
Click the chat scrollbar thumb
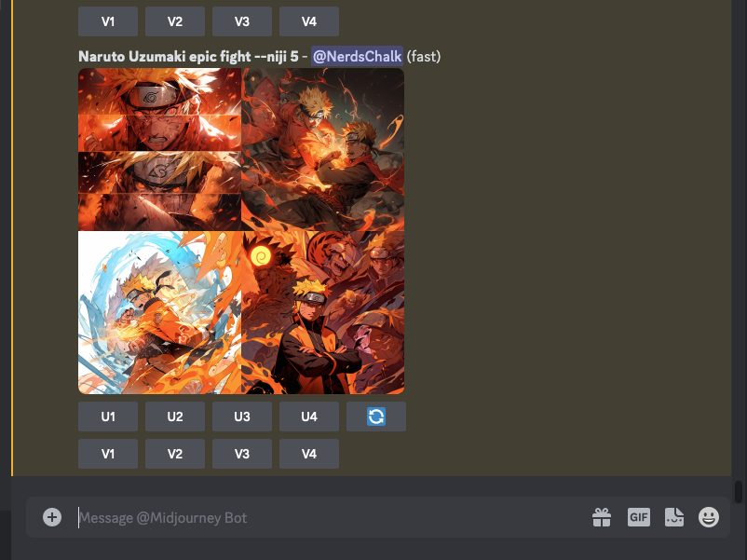739,492
